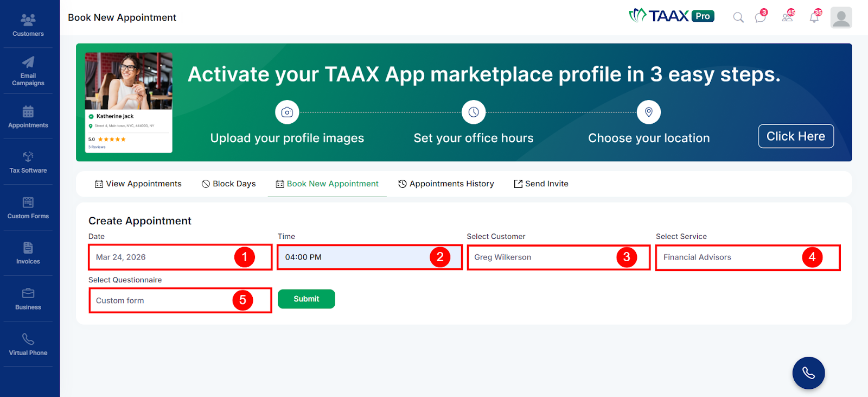868x397 pixels.
Task: Open Custom Forms sidebar icon
Action: tap(28, 203)
